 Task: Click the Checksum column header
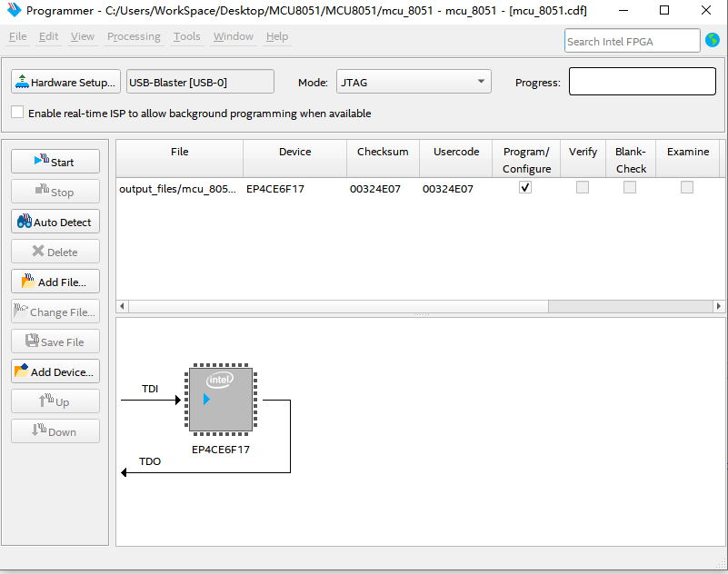tap(383, 152)
